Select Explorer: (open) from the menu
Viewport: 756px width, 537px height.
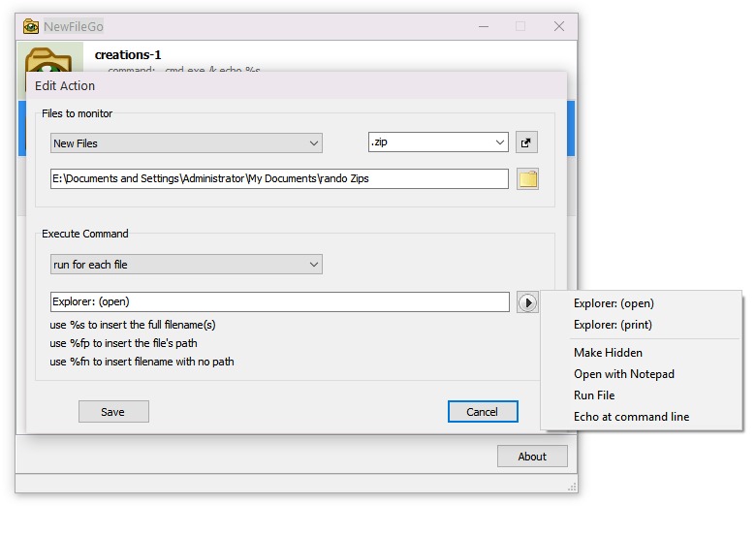[614, 303]
